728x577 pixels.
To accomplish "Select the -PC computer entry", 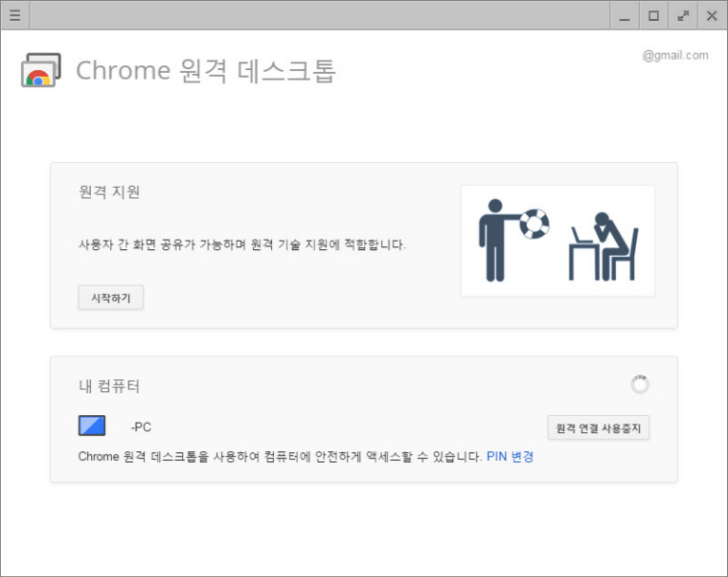I will (141, 427).
